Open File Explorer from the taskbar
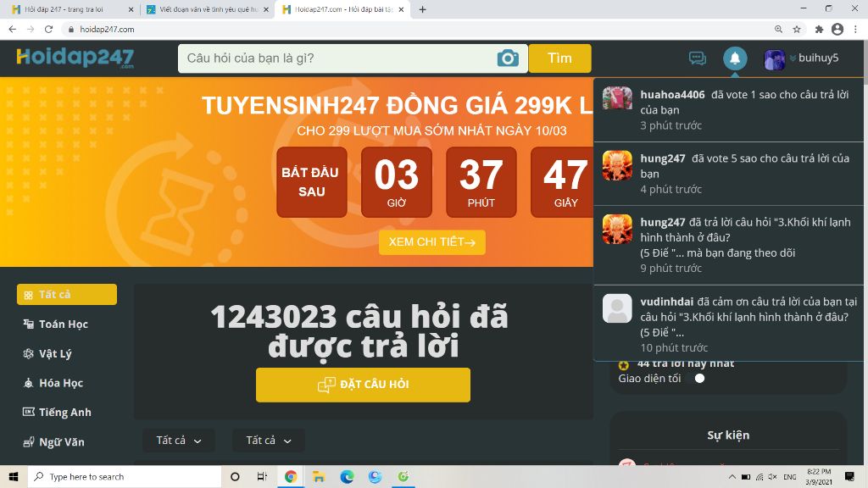Screen dimensions: 868x488 point(319,476)
